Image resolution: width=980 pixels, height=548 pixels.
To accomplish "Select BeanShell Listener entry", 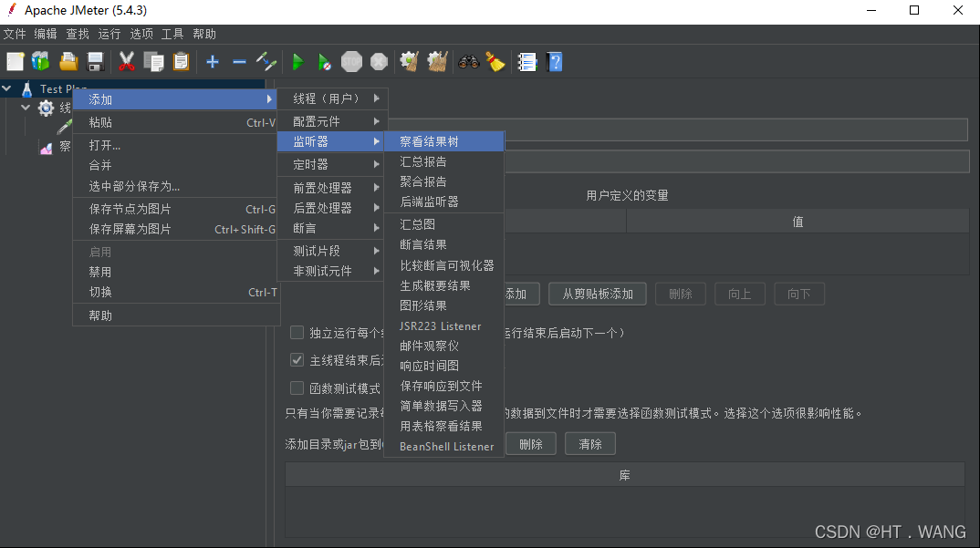I will coord(443,446).
